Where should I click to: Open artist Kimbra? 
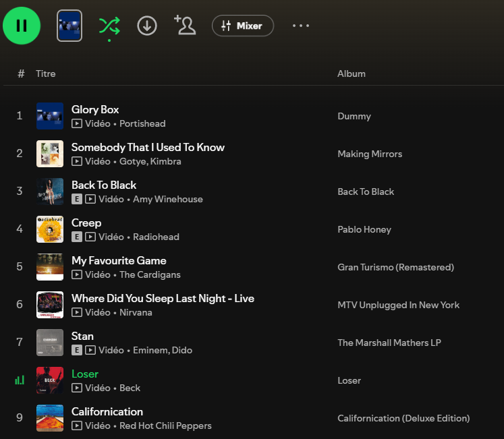165,161
